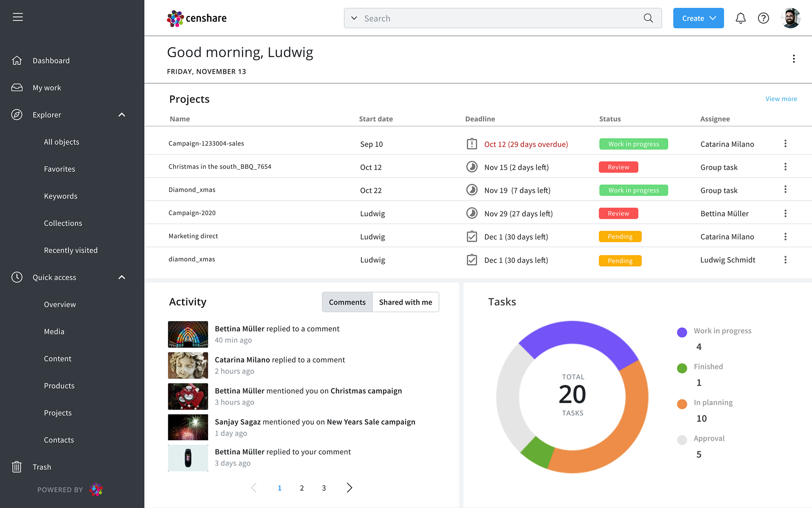This screenshot has width=812, height=508.
Task: Click the Work in progress purple legend dot
Action: pos(682,332)
